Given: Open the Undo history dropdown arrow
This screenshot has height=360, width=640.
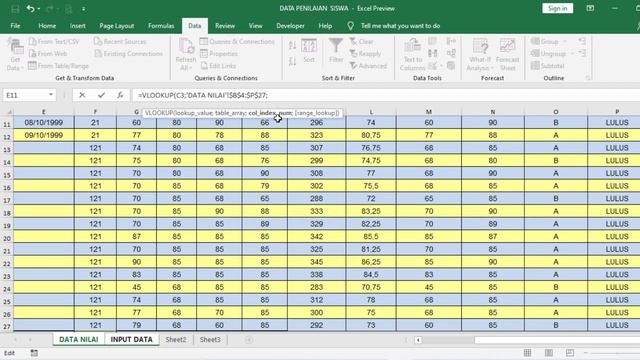Looking at the screenshot, I should (x=39, y=9).
